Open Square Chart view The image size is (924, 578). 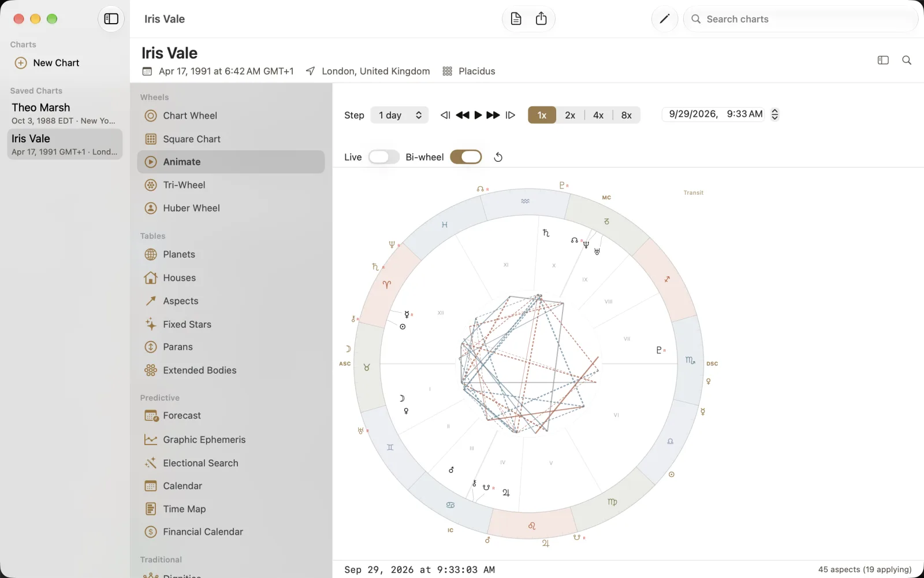click(x=231, y=139)
